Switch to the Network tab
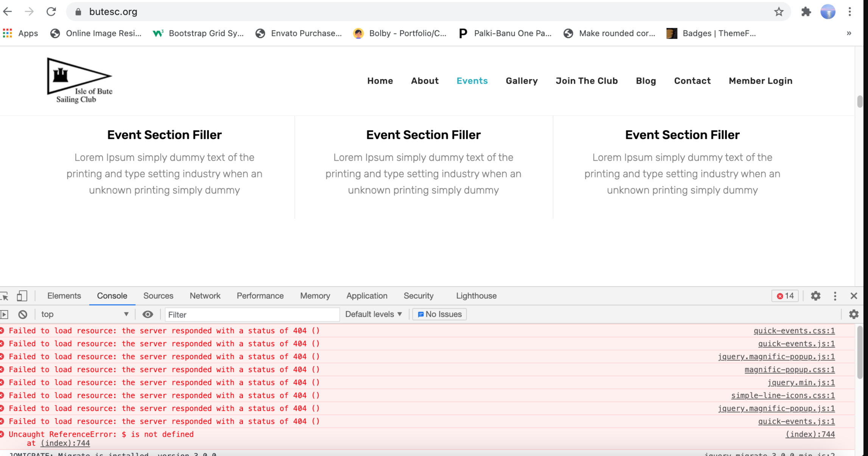This screenshot has height=456, width=868. (205, 296)
